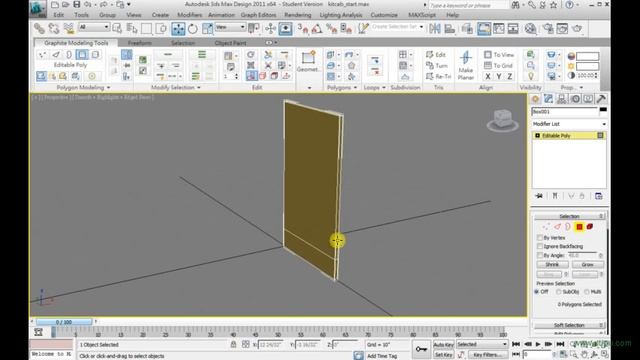This screenshot has width=640, height=360.
Task: Open the Create command panel tab
Action: click(535, 99)
